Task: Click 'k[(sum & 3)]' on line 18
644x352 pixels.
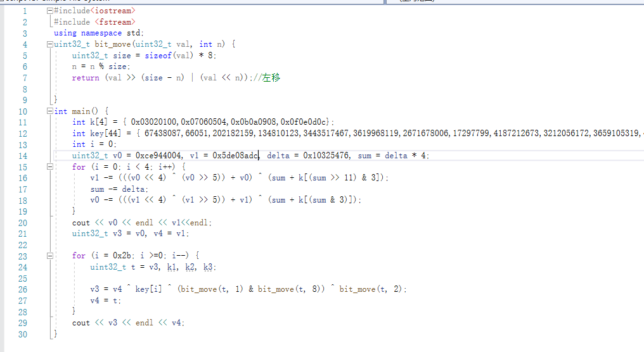Action: point(328,200)
